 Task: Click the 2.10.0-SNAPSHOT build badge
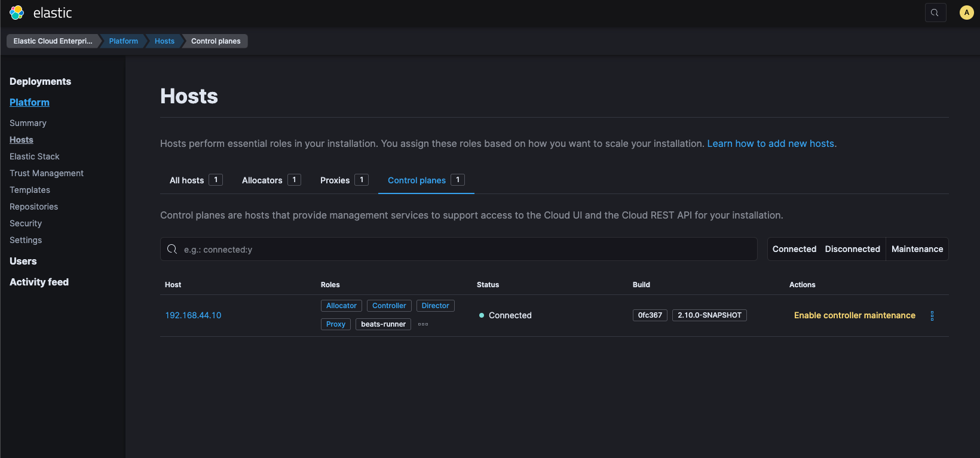(x=709, y=315)
